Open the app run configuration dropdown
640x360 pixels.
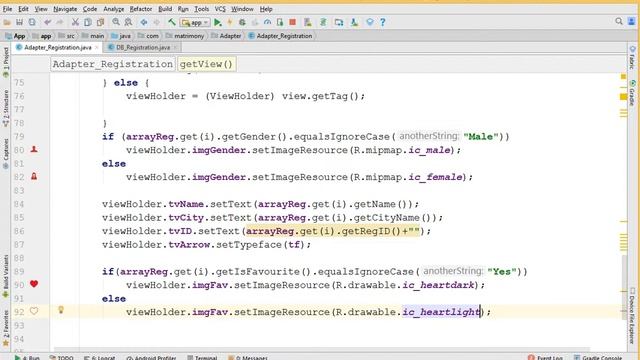tap(195, 22)
